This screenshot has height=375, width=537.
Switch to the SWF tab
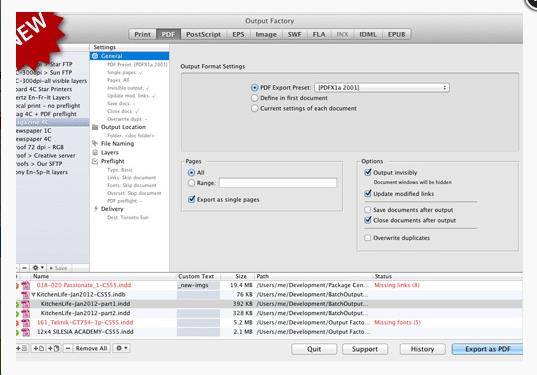coord(295,34)
